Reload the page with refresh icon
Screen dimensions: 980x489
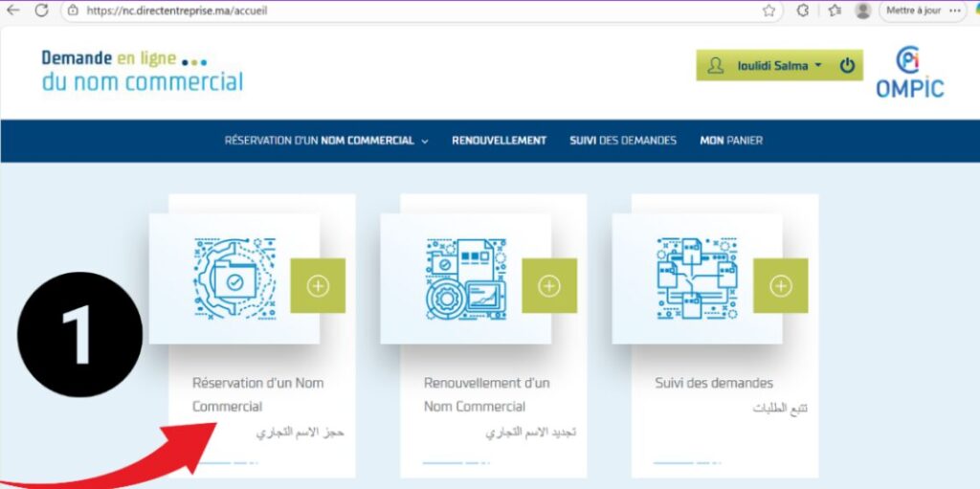coord(41,11)
